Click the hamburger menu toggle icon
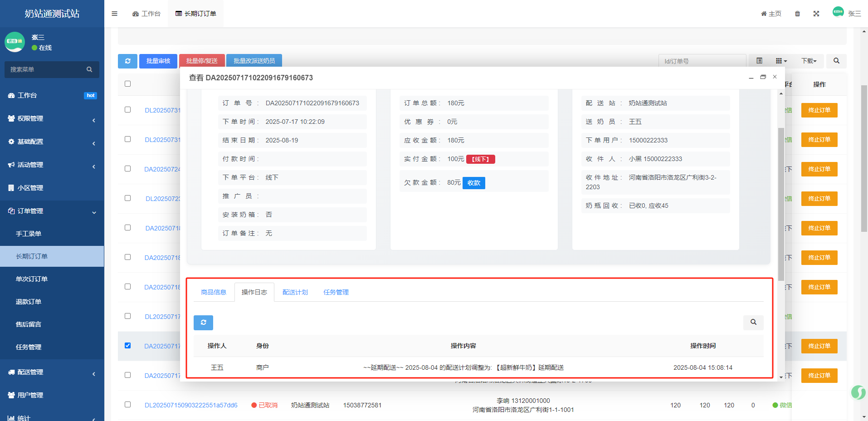Screen dimensions: 868x421 (x=114, y=14)
